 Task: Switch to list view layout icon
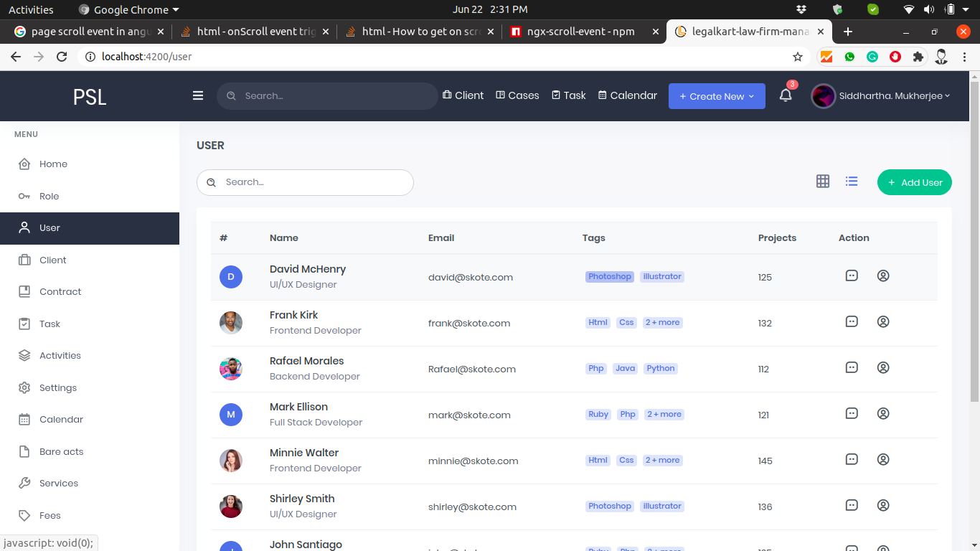click(x=852, y=182)
